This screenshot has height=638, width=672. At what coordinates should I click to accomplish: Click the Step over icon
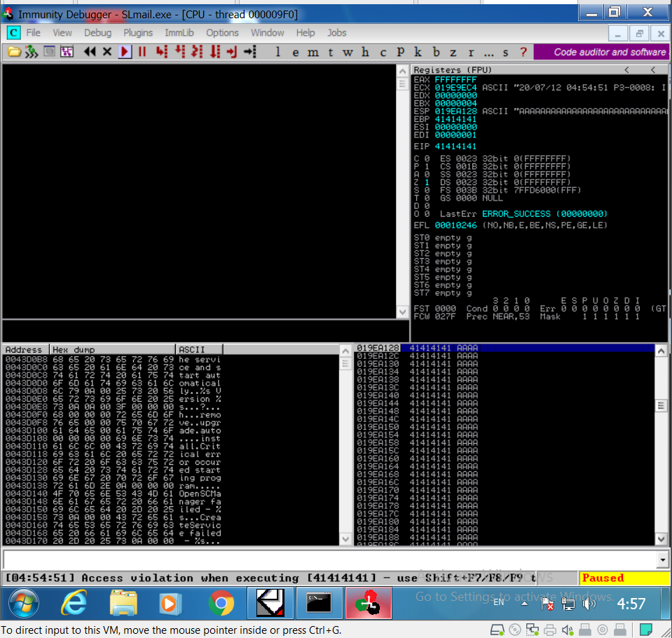tap(180, 52)
